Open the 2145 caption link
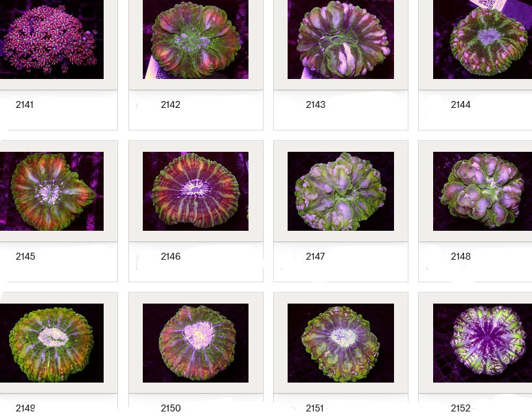Image resolution: width=532 pixels, height=419 pixels. pos(25,257)
